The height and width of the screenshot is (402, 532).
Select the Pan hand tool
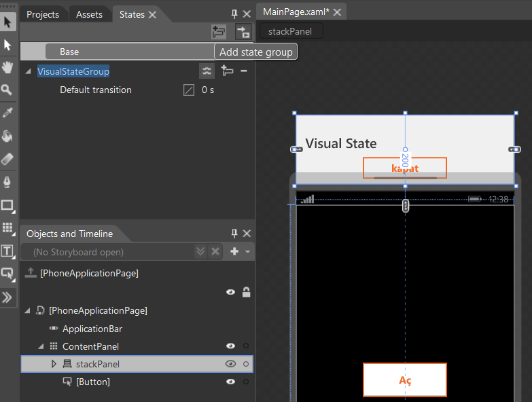tap(7, 67)
